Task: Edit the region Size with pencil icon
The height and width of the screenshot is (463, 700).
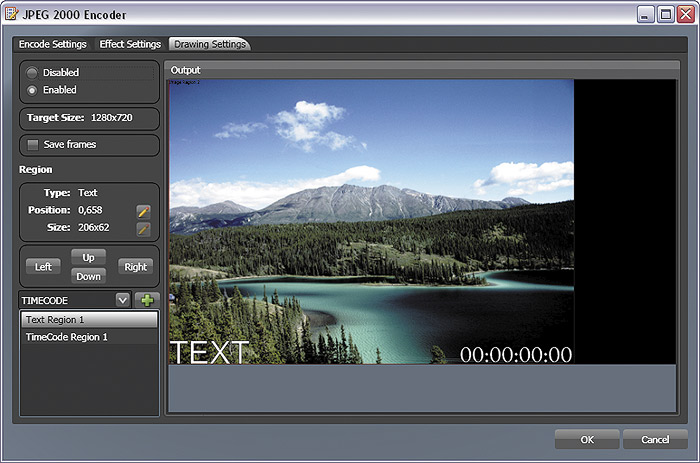Action: point(143,229)
